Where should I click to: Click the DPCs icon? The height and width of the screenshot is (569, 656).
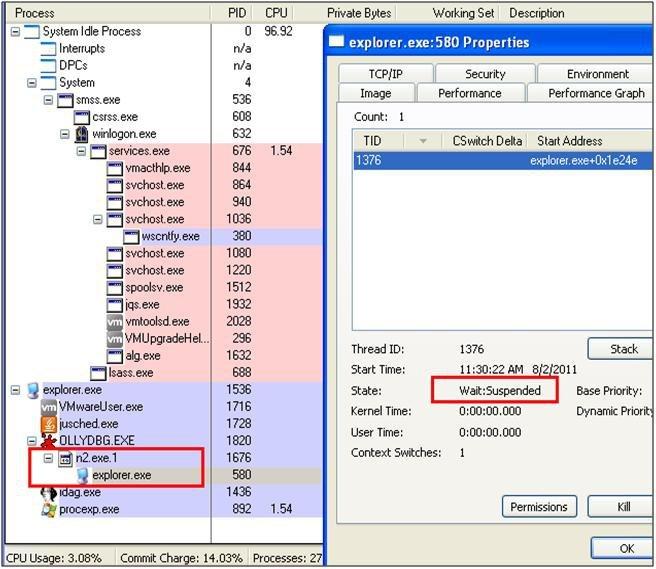(x=49, y=66)
